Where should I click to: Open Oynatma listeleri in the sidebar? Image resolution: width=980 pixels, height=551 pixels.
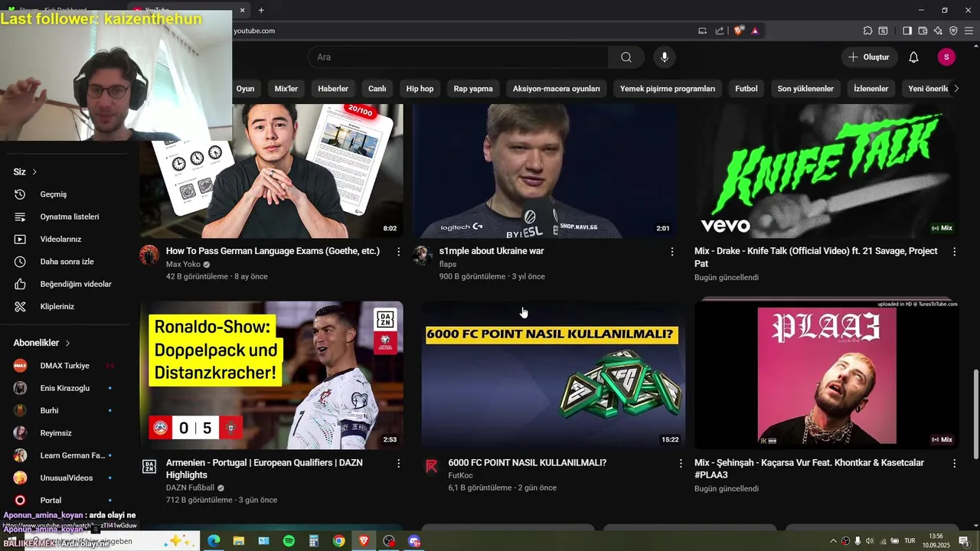(69, 217)
